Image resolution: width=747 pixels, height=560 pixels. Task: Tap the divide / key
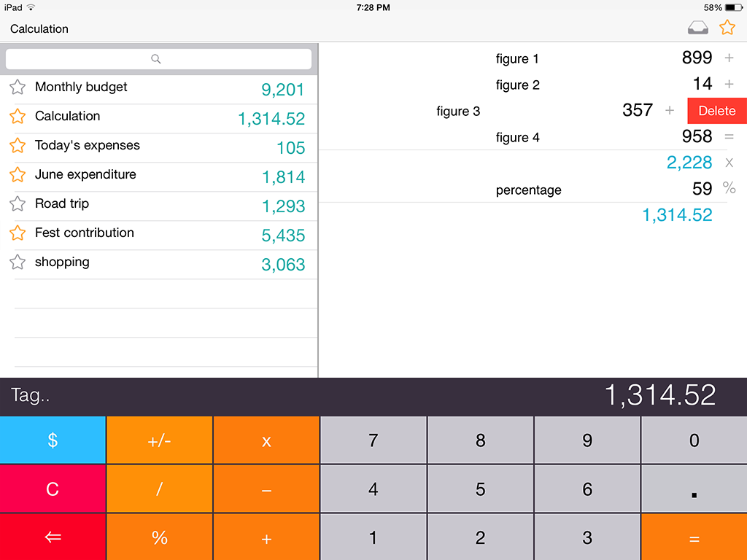point(159,489)
